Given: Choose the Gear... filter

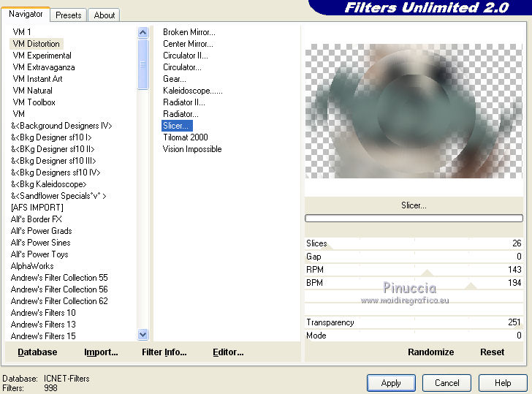Looking at the screenshot, I should [175, 79].
